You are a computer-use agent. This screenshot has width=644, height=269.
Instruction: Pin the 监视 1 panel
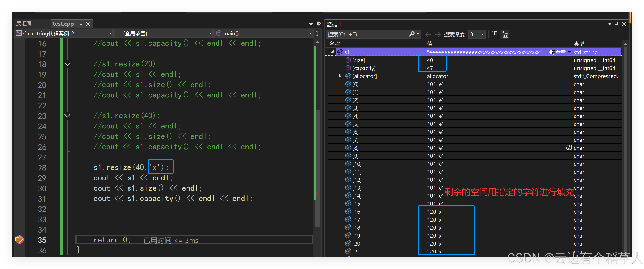(617, 24)
